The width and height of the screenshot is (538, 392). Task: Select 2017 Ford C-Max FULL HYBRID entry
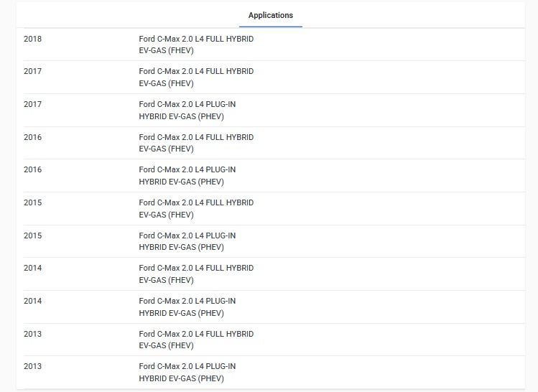[196, 77]
